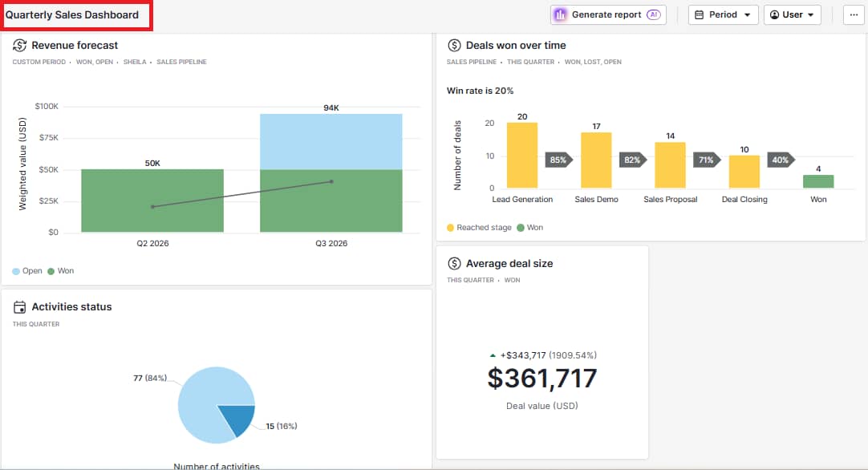Click the trend line point on Q2 2026
Screen dimensions: 868x470
click(x=152, y=206)
